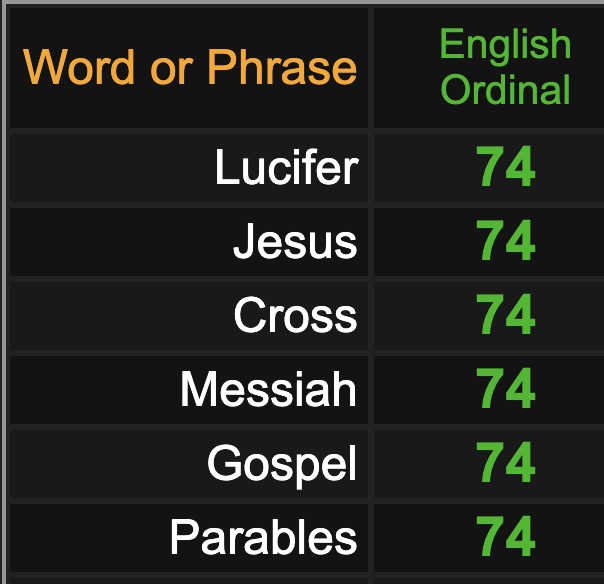Select the word Gospel

(282, 463)
